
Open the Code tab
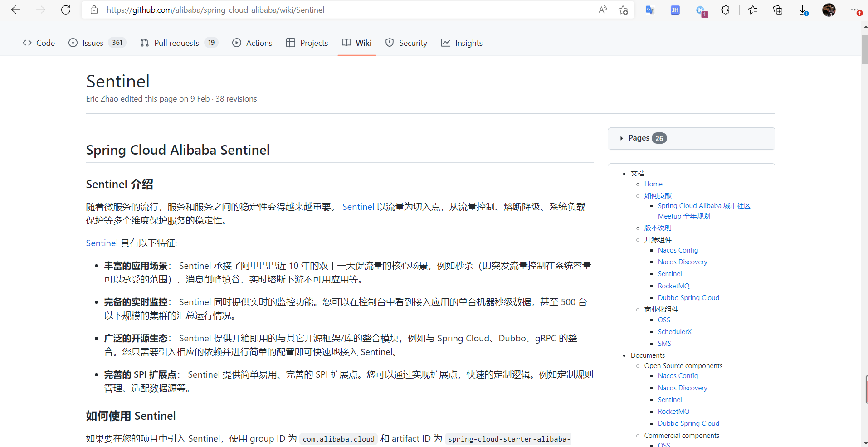39,43
